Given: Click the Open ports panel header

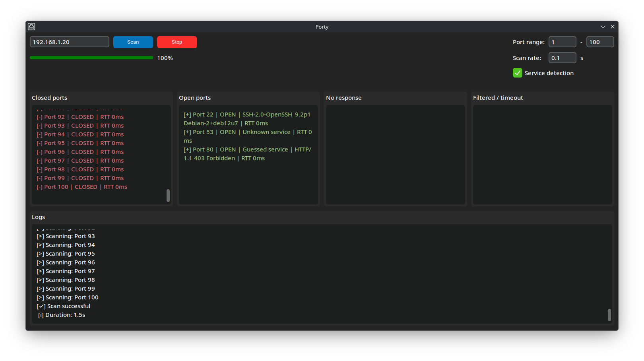Looking at the screenshot, I should [195, 97].
